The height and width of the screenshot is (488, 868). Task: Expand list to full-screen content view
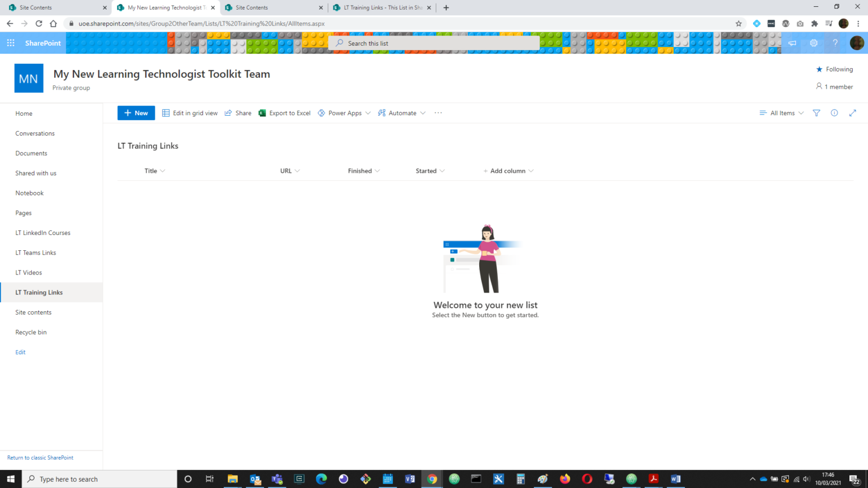click(x=852, y=113)
